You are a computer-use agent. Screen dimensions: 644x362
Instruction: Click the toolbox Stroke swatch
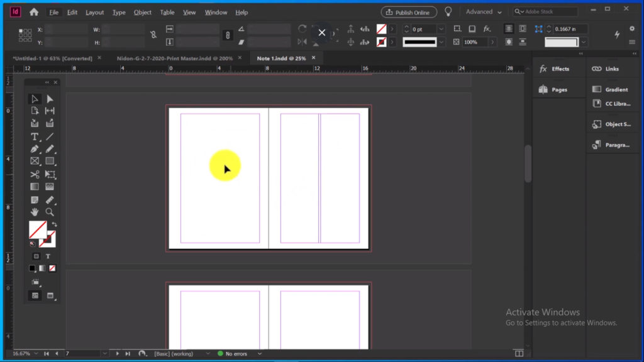[x=47, y=239]
